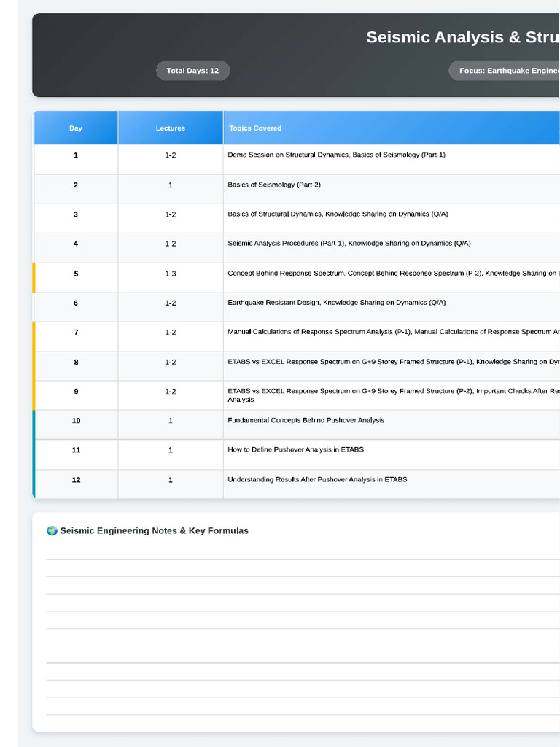560x747 pixels.
Task: Click the Earthquake Resistant Design topic
Action: 337,303
